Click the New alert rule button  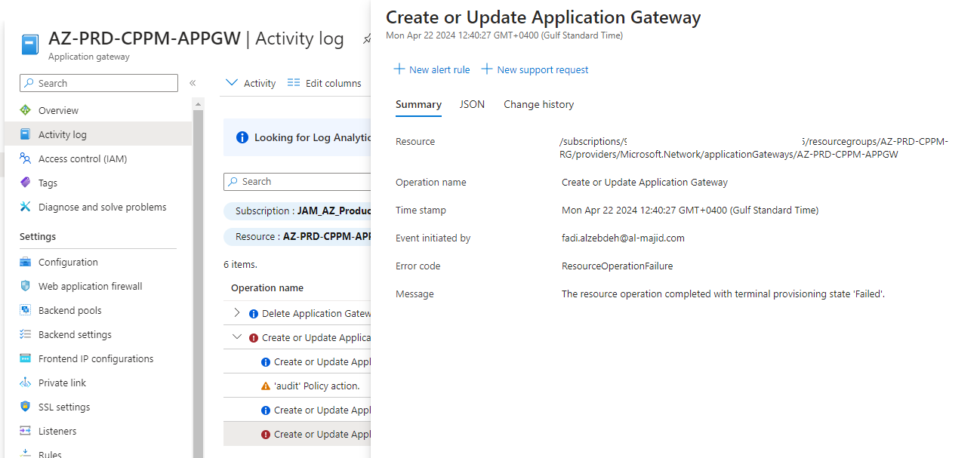point(432,69)
